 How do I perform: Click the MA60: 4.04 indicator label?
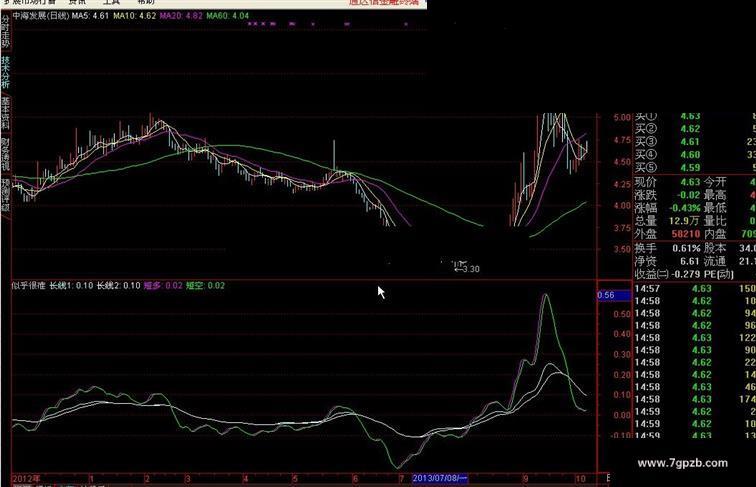coord(228,15)
